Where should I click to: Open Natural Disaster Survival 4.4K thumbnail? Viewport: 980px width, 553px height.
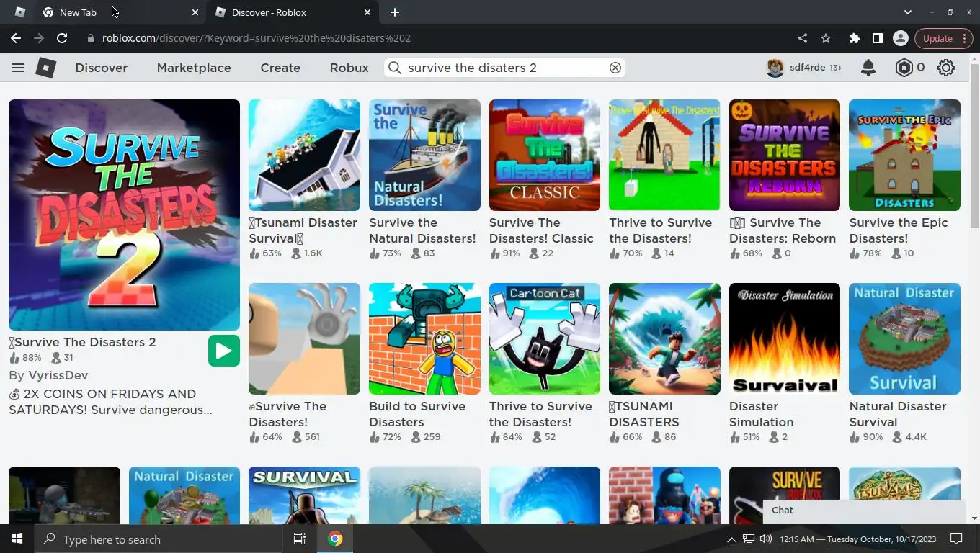pyautogui.click(x=904, y=338)
